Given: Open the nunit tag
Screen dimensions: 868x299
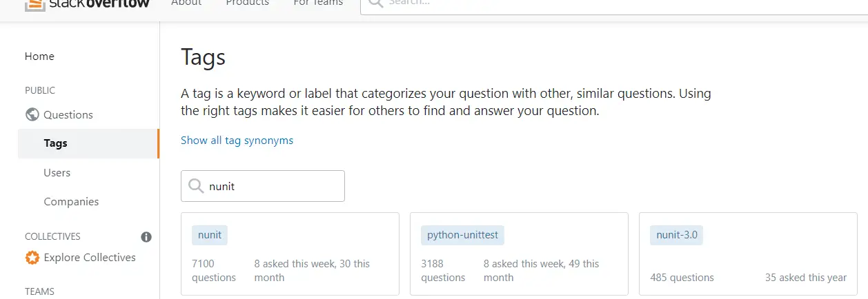Looking at the screenshot, I should point(210,235).
